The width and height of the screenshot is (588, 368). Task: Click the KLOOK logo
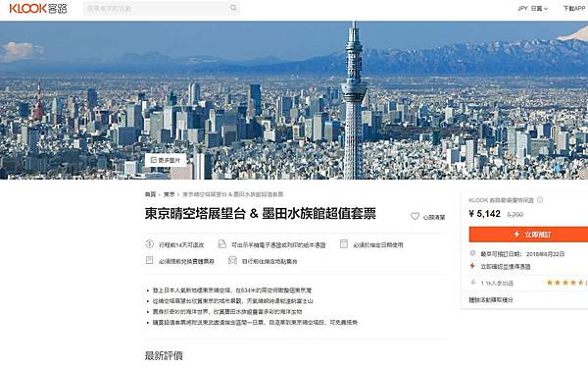click(x=38, y=8)
